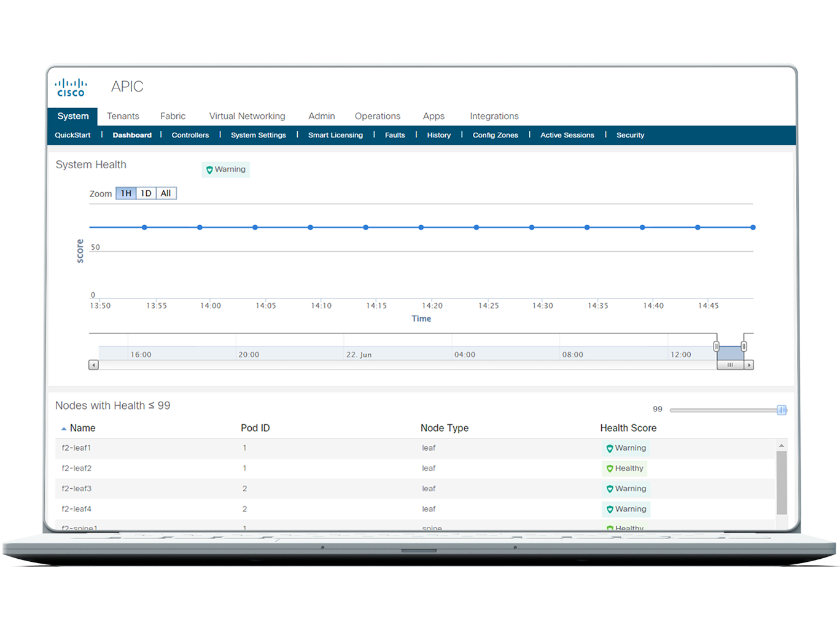
Task: Click the sort arrow on the Name column
Action: tap(64, 427)
